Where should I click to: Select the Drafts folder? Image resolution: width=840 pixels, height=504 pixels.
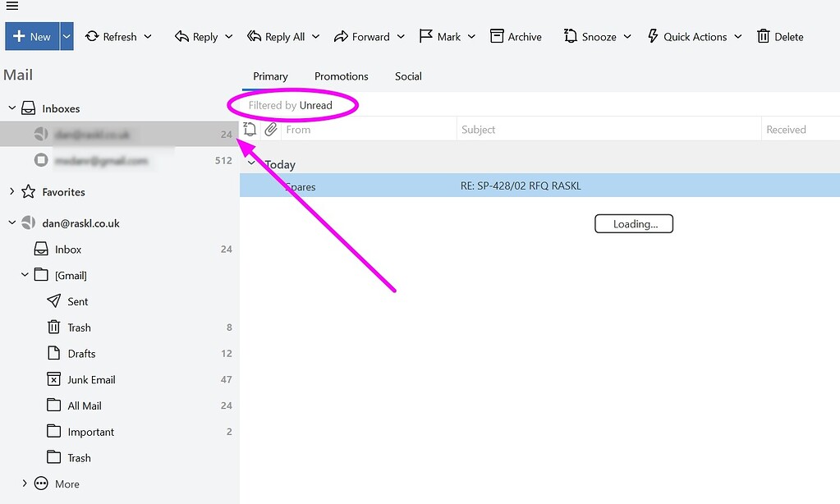click(x=81, y=354)
